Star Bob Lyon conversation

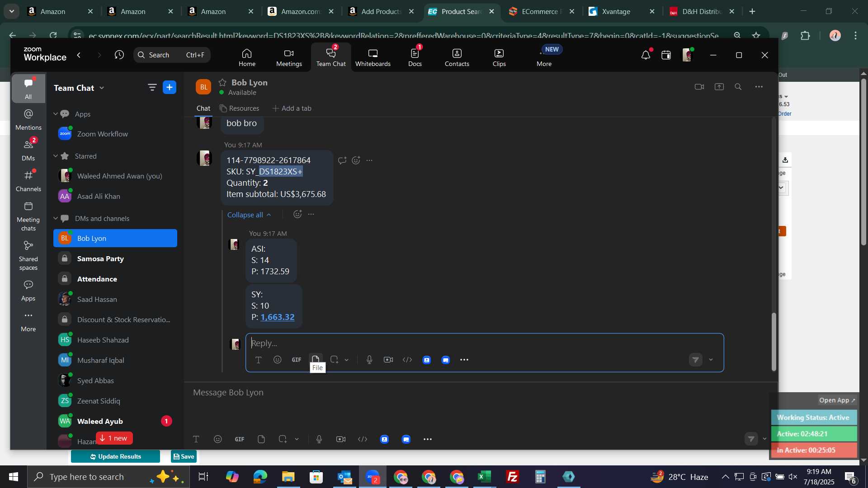pos(222,82)
